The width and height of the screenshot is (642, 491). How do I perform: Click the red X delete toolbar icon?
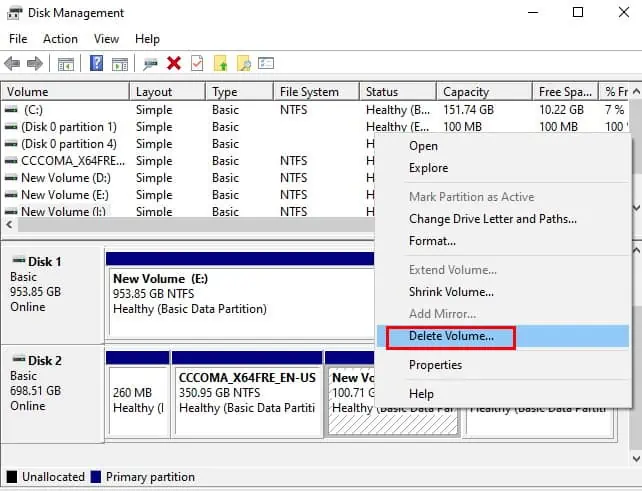click(x=174, y=63)
